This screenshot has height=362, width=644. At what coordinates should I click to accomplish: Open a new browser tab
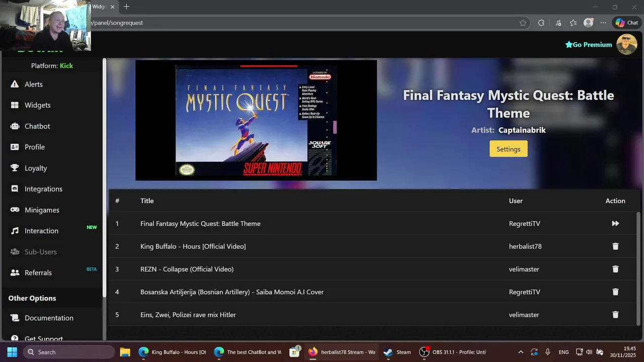click(x=126, y=7)
